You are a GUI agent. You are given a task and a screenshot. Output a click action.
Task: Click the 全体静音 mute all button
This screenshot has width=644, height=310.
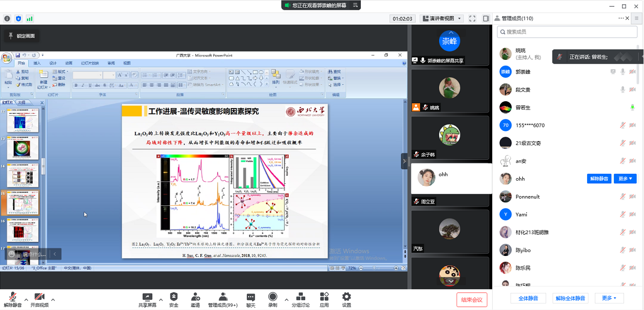click(x=528, y=298)
